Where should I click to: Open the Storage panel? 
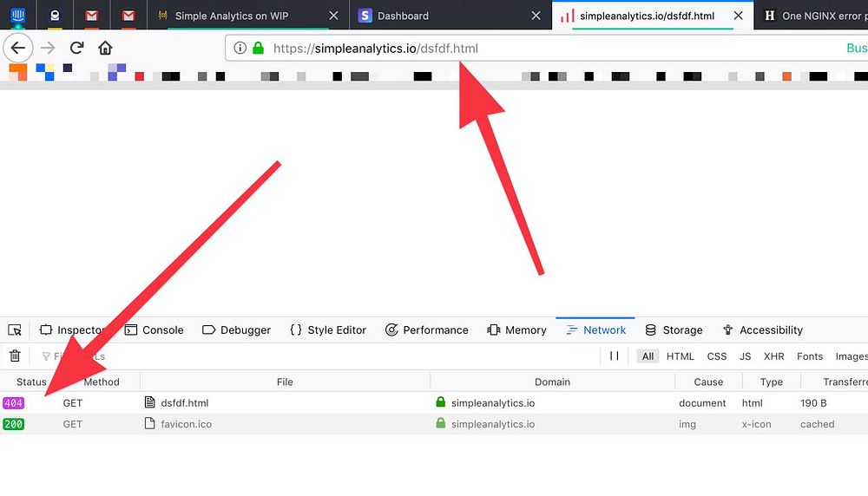(x=674, y=330)
